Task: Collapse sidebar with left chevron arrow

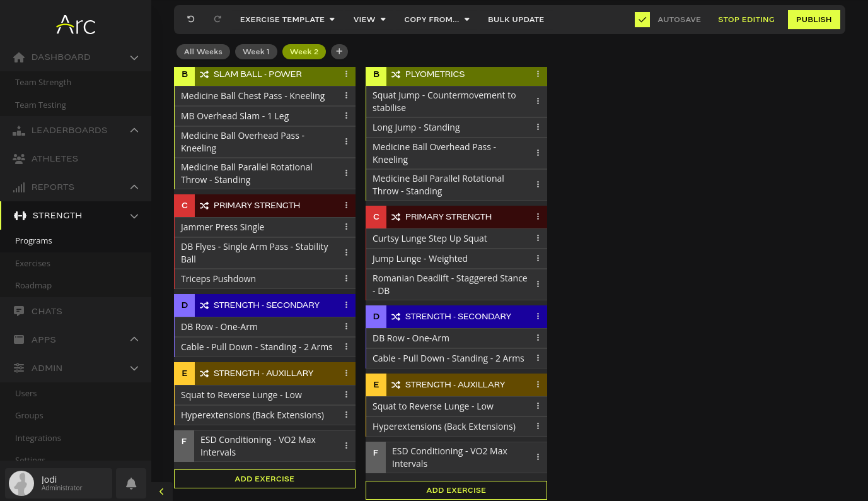Action: coord(161,492)
